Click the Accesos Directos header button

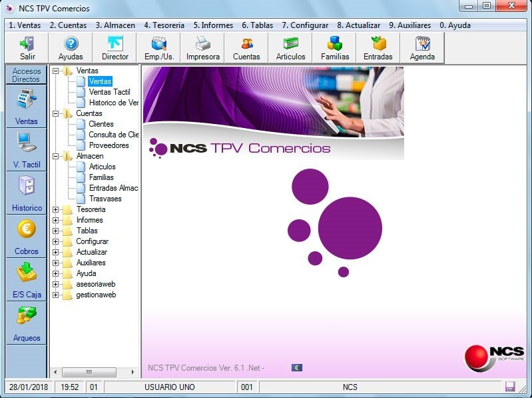pos(27,75)
